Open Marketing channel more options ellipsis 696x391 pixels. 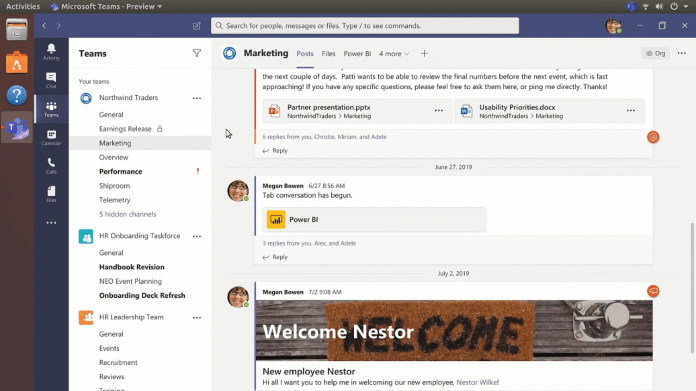(681, 53)
